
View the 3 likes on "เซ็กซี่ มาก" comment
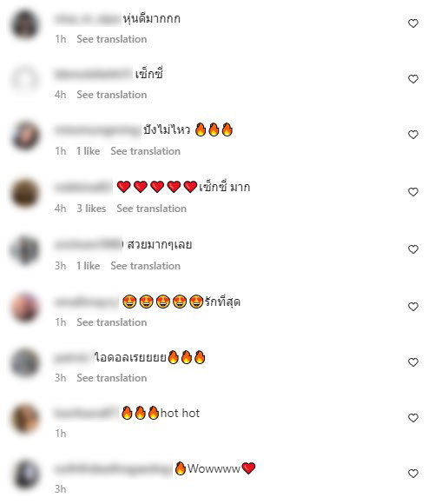[x=91, y=209]
